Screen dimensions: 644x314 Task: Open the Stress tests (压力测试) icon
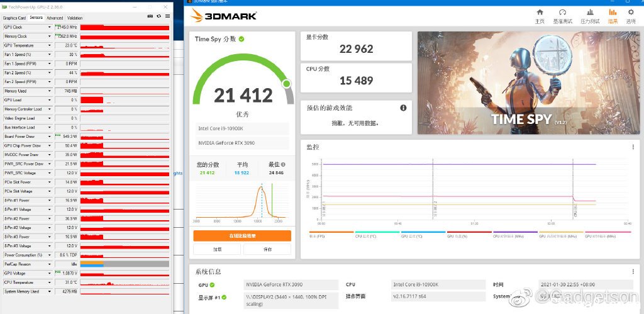click(x=590, y=13)
